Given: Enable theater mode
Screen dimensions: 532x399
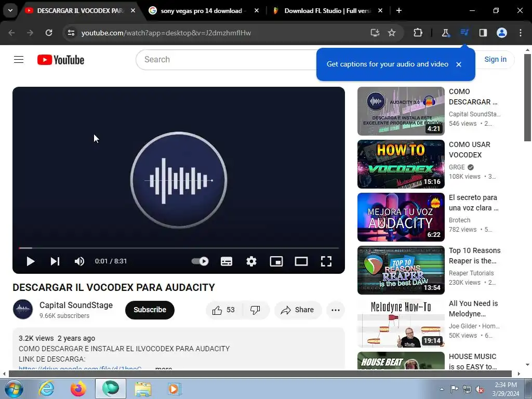Looking at the screenshot, I should 301,261.
